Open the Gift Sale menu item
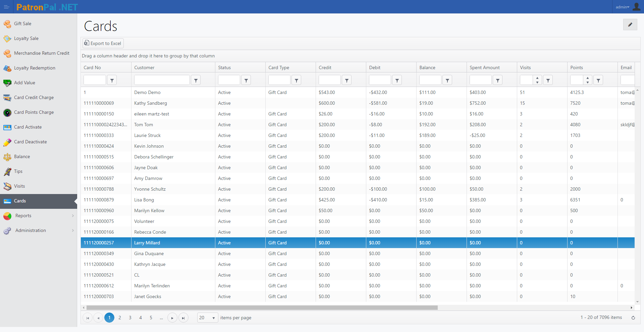This screenshot has height=332, width=644. [x=39, y=24]
